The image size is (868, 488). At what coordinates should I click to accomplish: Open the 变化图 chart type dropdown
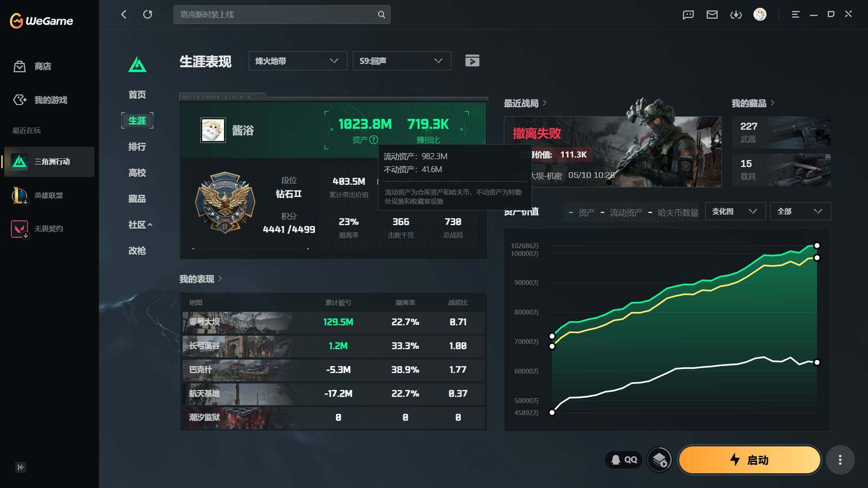[735, 211]
